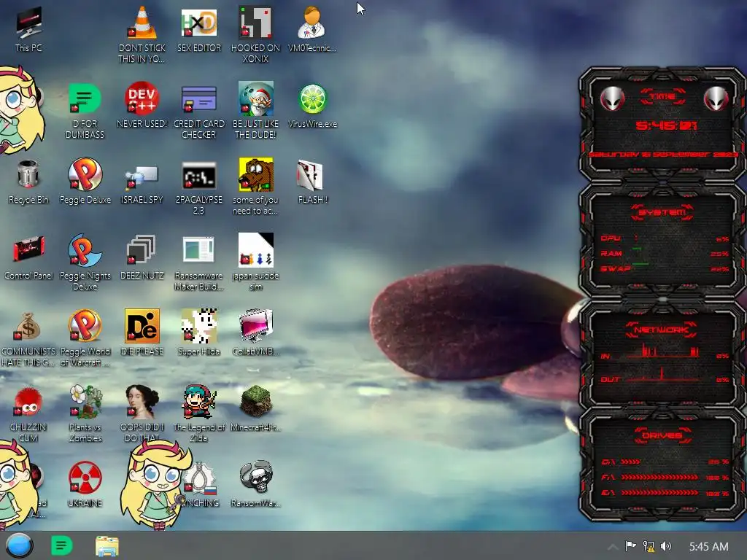Viewport: 747px width, 560px height.
Task: Click the CPU usage row in SYSTEM widget
Action: (664, 238)
